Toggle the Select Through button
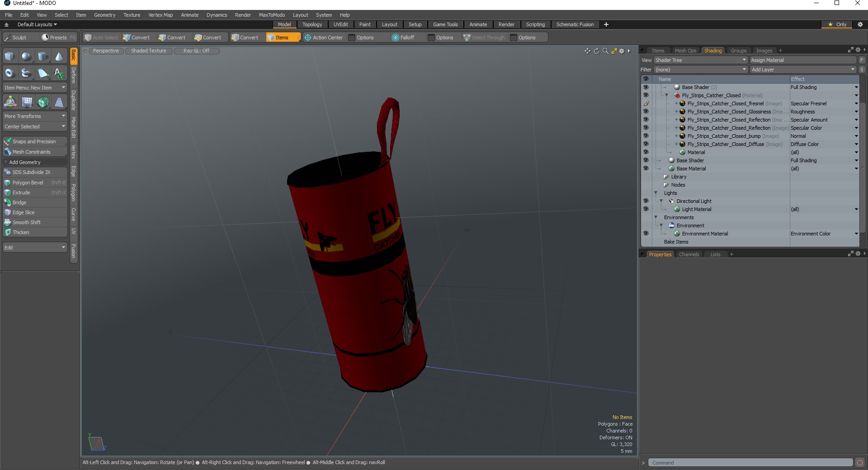The width and height of the screenshot is (868, 470). [484, 38]
